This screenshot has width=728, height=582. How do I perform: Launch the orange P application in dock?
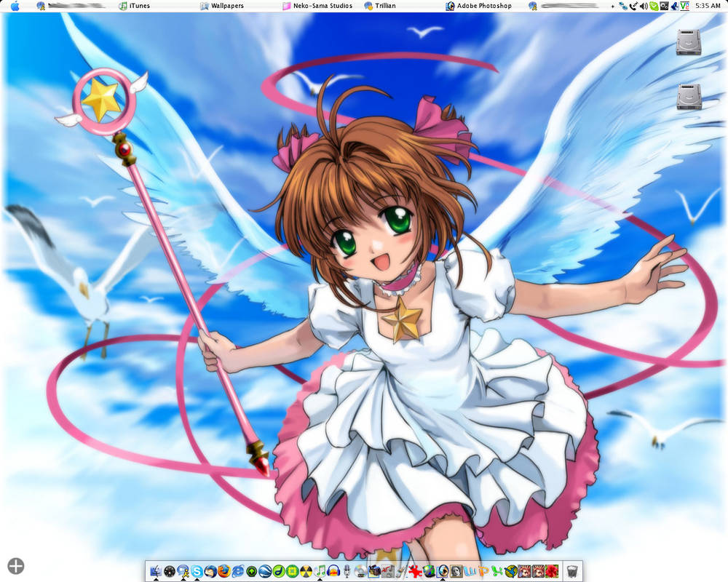[483, 571]
